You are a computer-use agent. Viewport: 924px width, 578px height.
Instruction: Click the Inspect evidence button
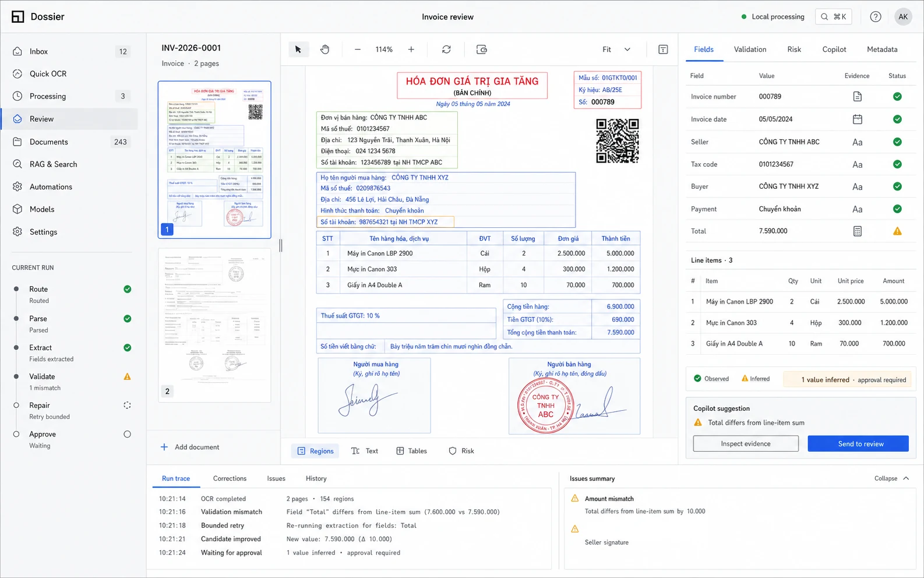pyautogui.click(x=746, y=444)
